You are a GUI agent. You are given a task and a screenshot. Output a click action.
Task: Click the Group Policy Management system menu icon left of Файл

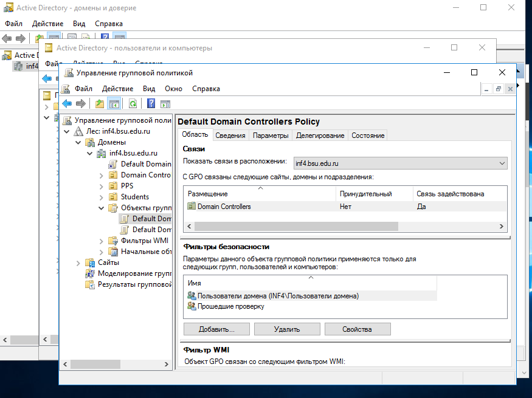click(x=66, y=89)
